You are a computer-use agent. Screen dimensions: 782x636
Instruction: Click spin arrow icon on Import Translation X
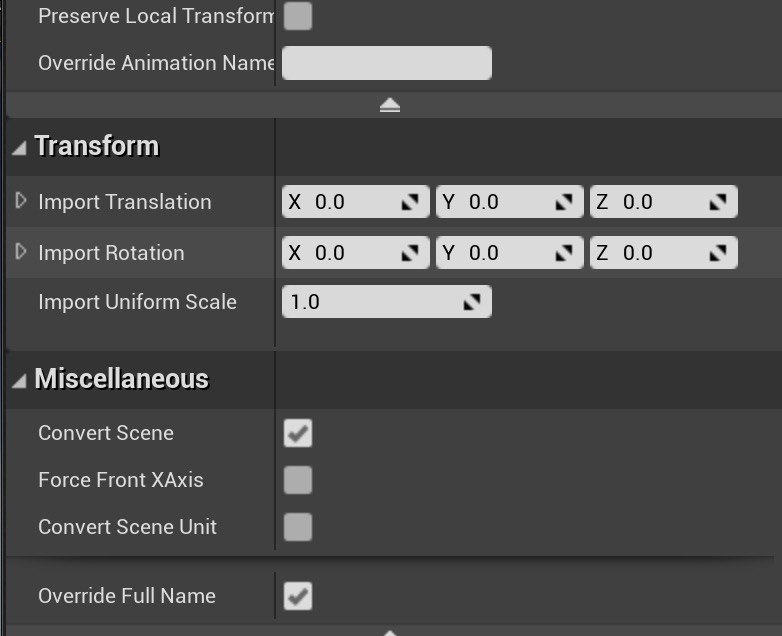[411, 202]
